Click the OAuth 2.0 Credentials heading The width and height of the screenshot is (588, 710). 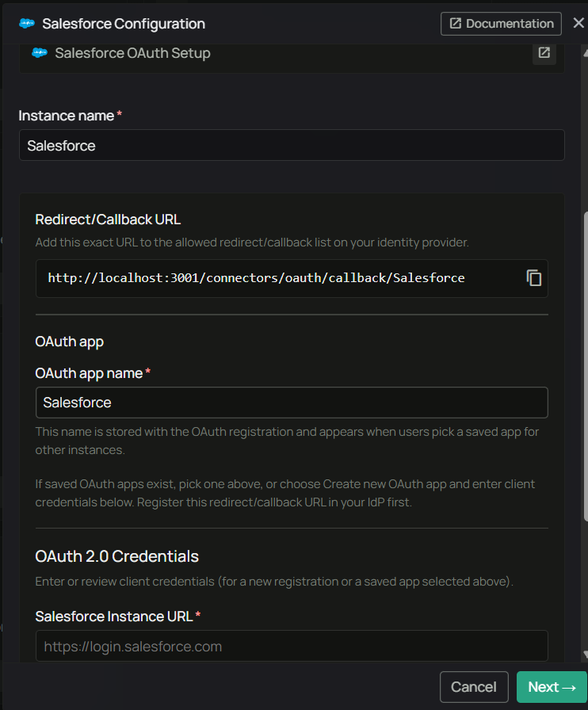click(116, 556)
